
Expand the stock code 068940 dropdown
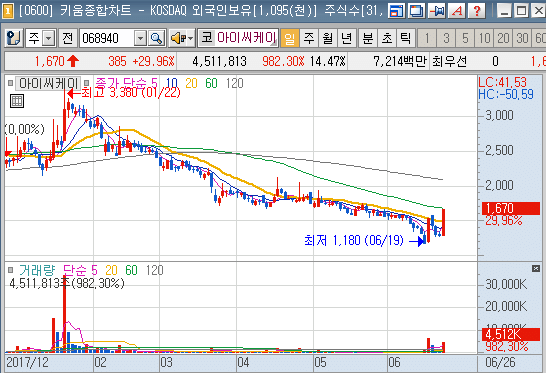click(140, 38)
